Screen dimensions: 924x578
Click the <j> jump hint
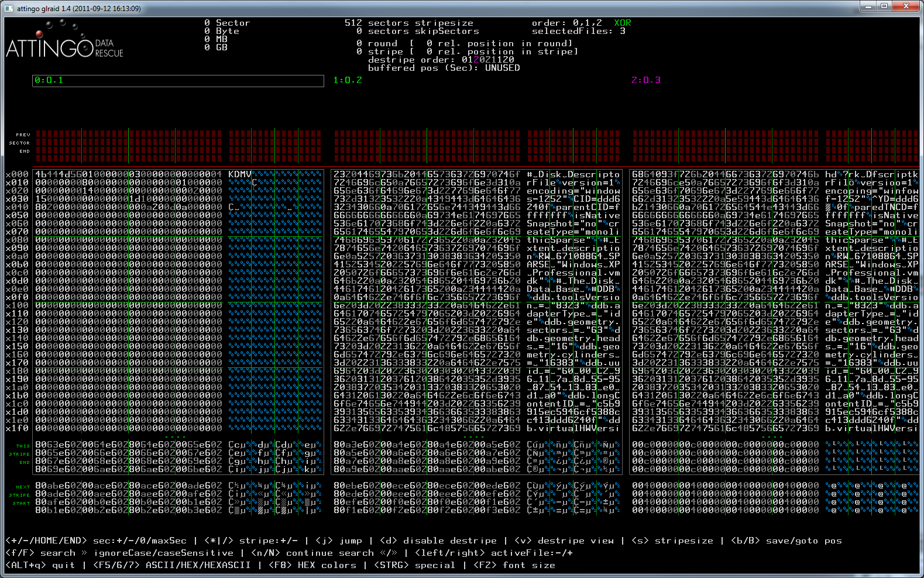[339, 541]
